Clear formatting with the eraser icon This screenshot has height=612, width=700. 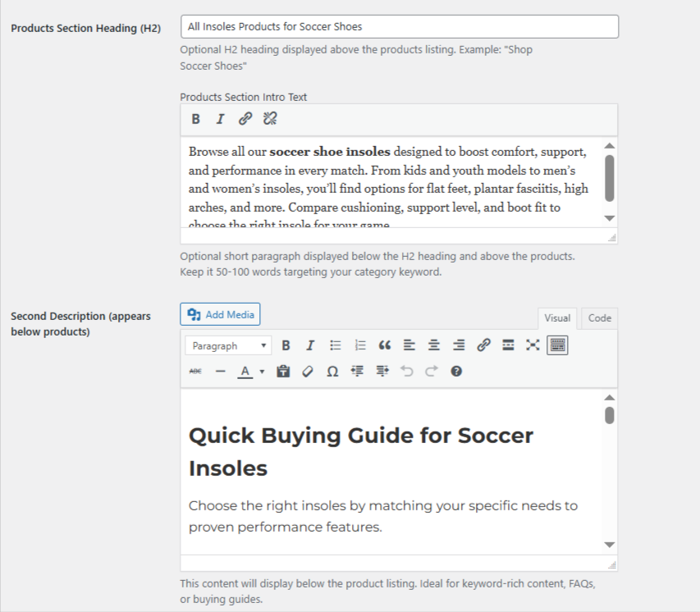309,371
